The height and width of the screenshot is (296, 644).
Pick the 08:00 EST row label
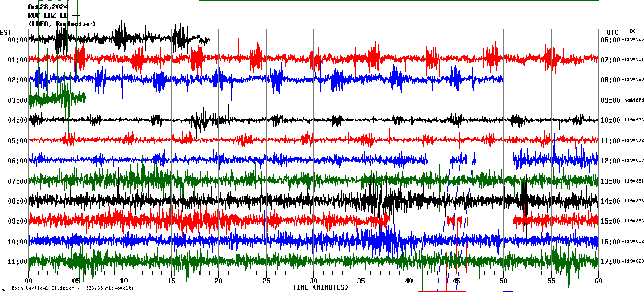(18, 201)
